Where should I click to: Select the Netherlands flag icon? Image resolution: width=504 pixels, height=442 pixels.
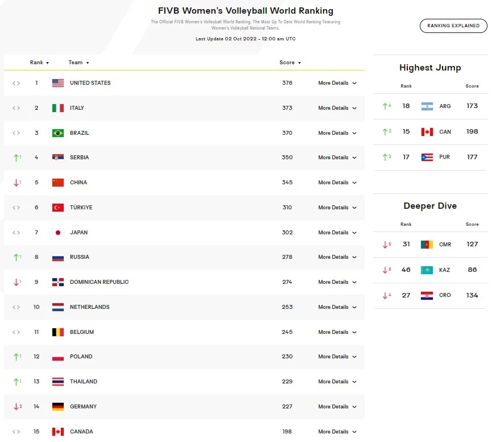coord(57,307)
